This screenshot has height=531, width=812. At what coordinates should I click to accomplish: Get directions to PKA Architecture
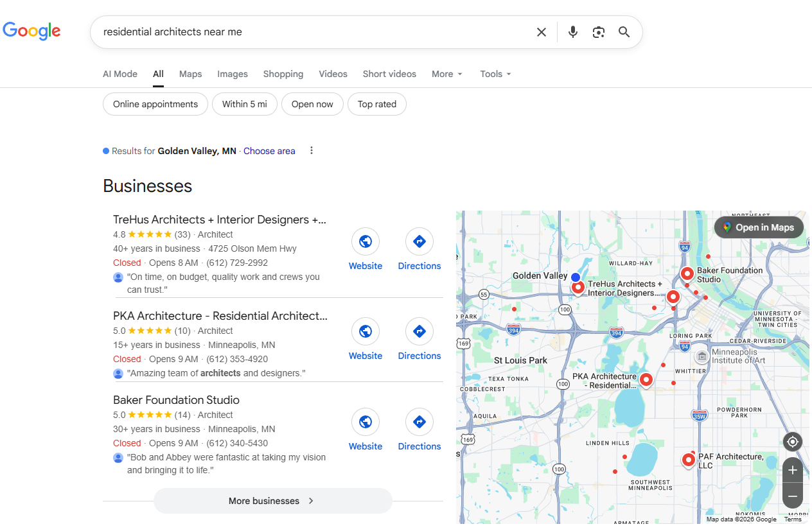(x=419, y=332)
